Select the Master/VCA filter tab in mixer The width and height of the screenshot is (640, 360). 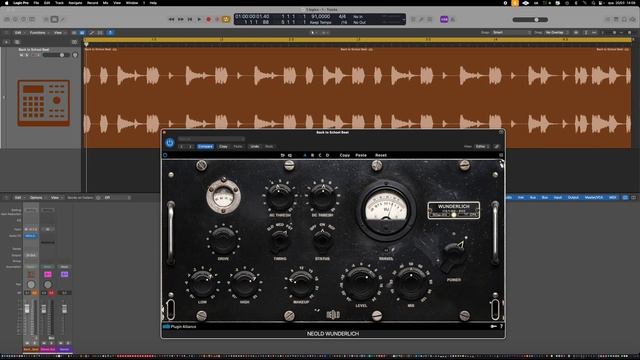point(593,198)
